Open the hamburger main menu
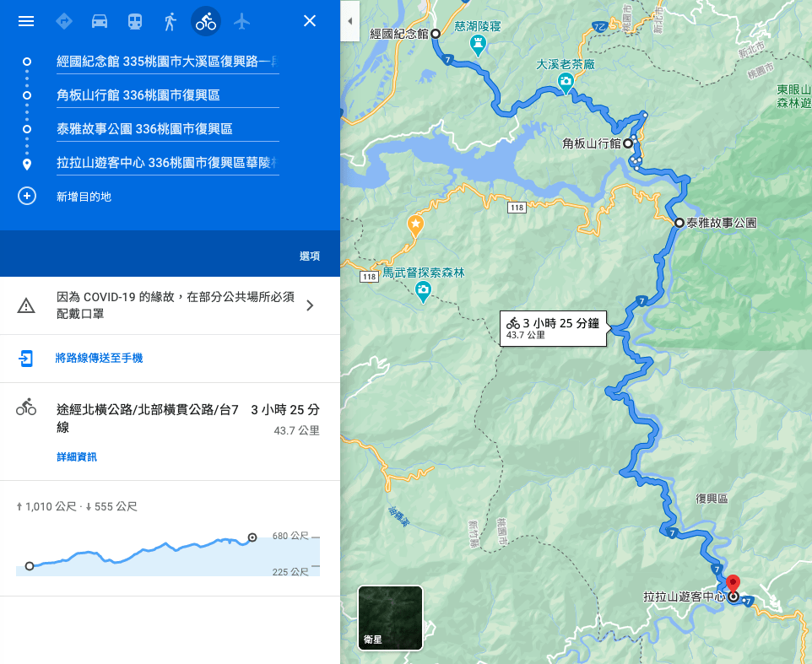 coord(26,21)
